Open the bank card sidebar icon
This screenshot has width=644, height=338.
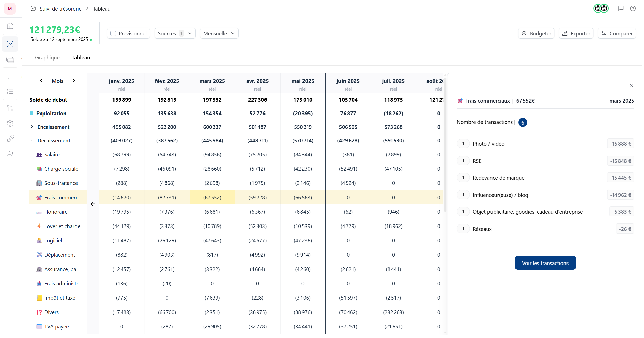pos(10,60)
